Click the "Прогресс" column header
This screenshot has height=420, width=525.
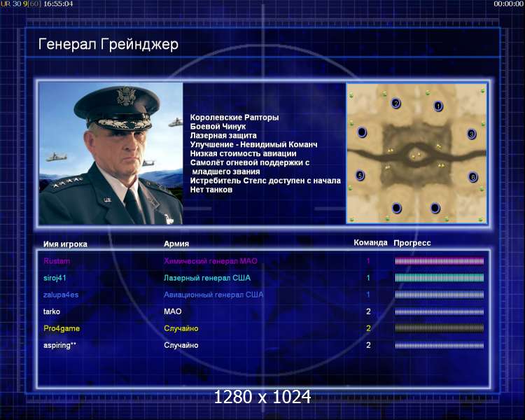[x=412, y=243]
